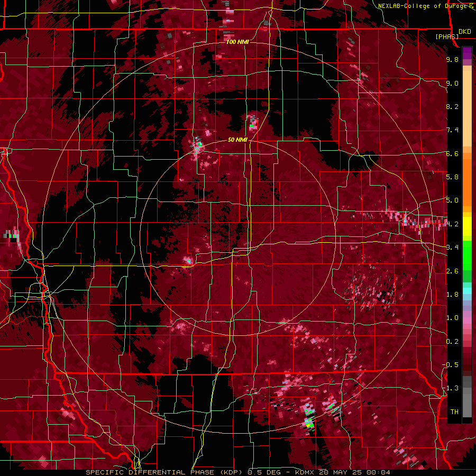Pick the cyan segment of the color bar
Image resolution: width=476 pixels, height=476 pixels.
(467, 291)
